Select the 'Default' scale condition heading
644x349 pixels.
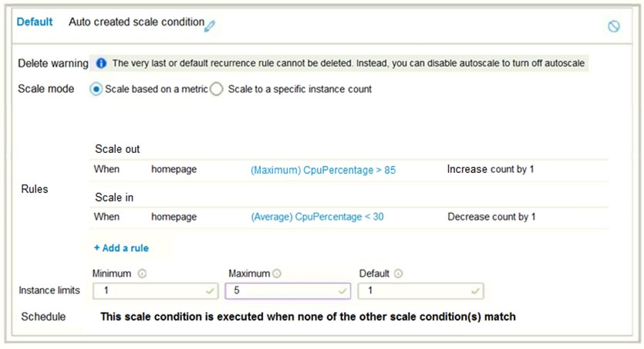point(35,22)
